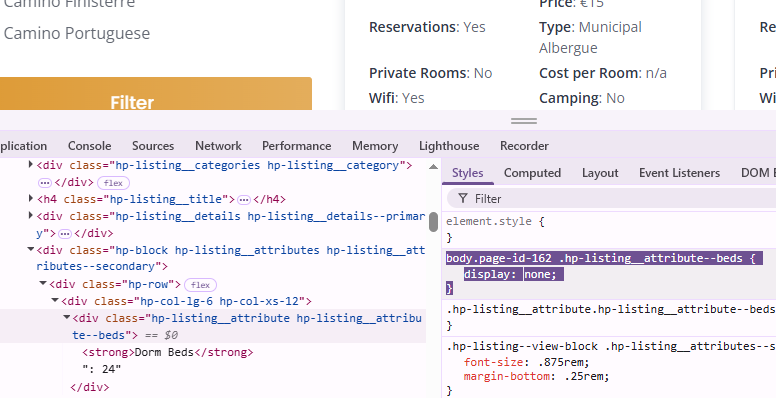Screen dimensions: 776x398
Task: Click the body.page-id-162 selector text
Action: pyautogui.click(x=593, y=258)
